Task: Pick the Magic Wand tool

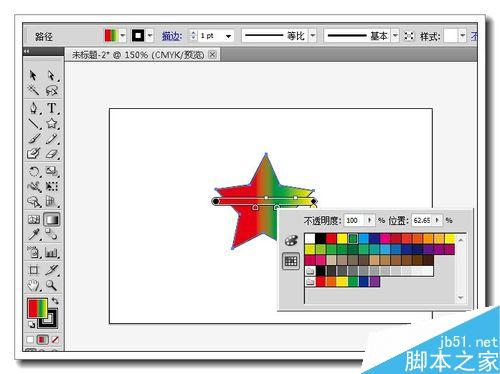Action: (33, 90)
